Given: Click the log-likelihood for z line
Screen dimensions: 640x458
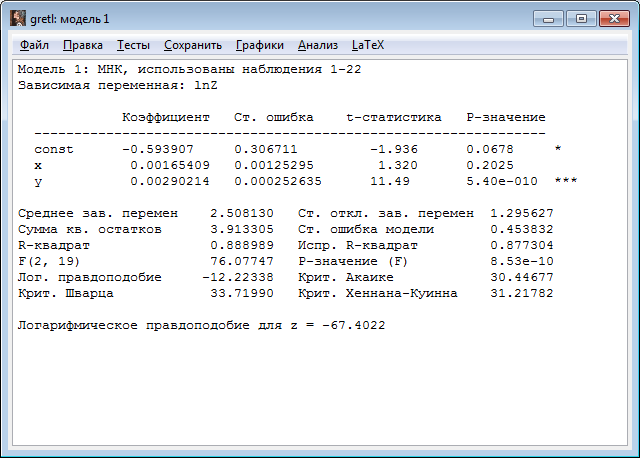Looking at the screenshot, I should [x=202, y=326].
